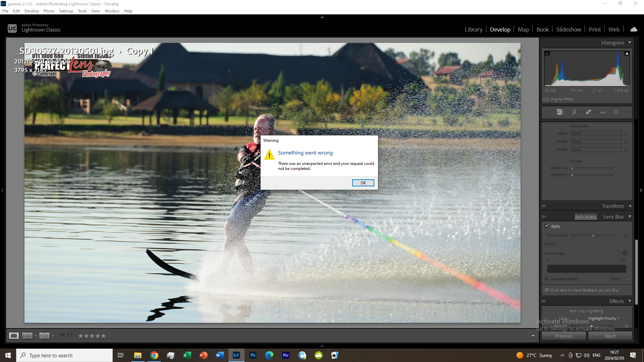Click the Reset button
This screenshot has width=644, height=362.
610,336
